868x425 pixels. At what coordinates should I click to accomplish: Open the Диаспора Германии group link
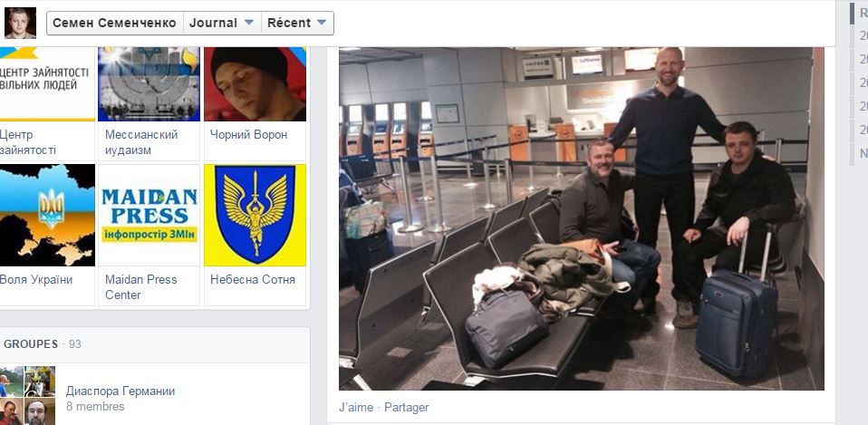[x=121, y=391]
